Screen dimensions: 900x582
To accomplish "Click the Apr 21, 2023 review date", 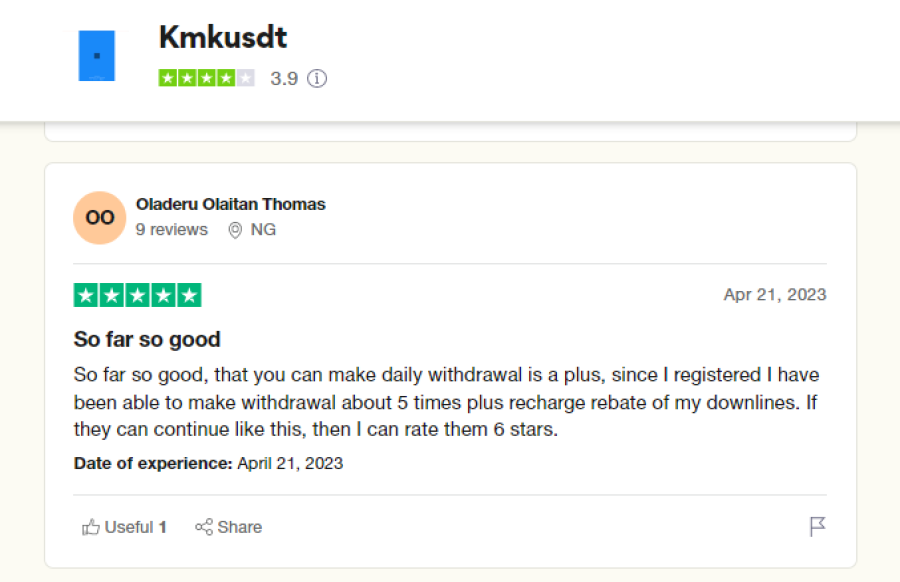I will 775,294.
